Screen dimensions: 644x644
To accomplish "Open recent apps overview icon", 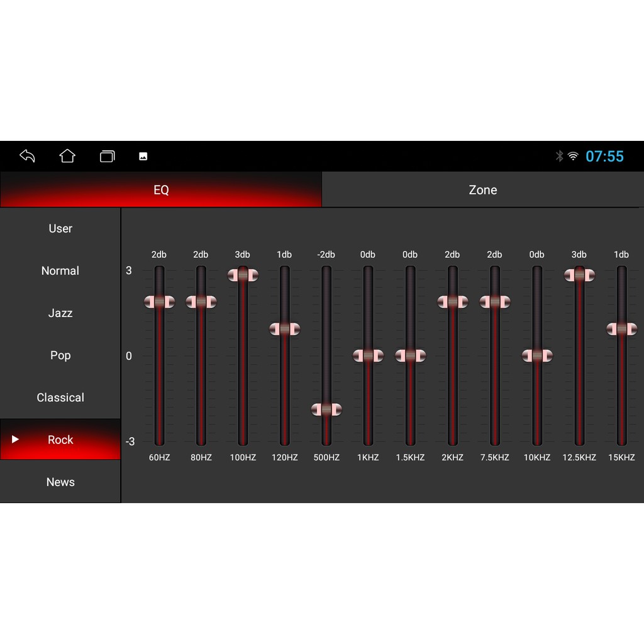I will 108,156.
